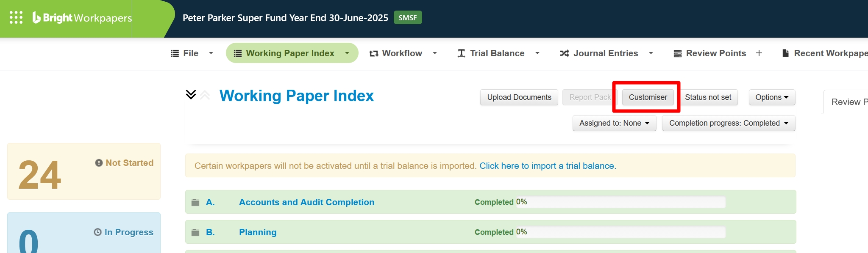The width and height of the screenshot is (868, 253).
Task: Click the Upload Documents button
Action: (519, 97)
